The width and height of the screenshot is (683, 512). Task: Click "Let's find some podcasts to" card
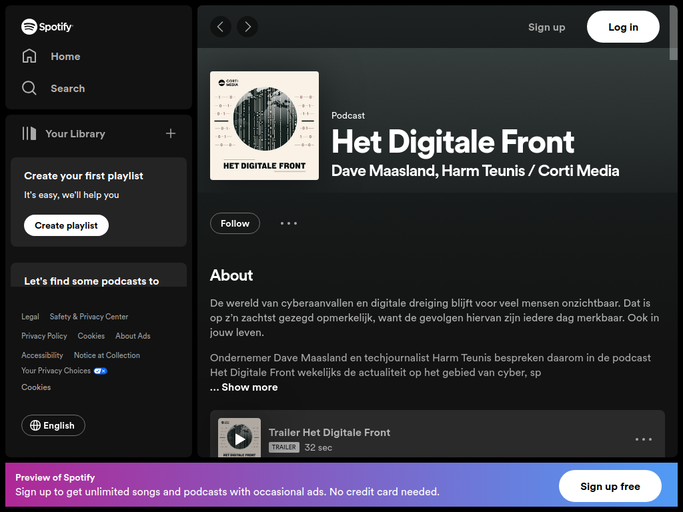click(99, 275)
